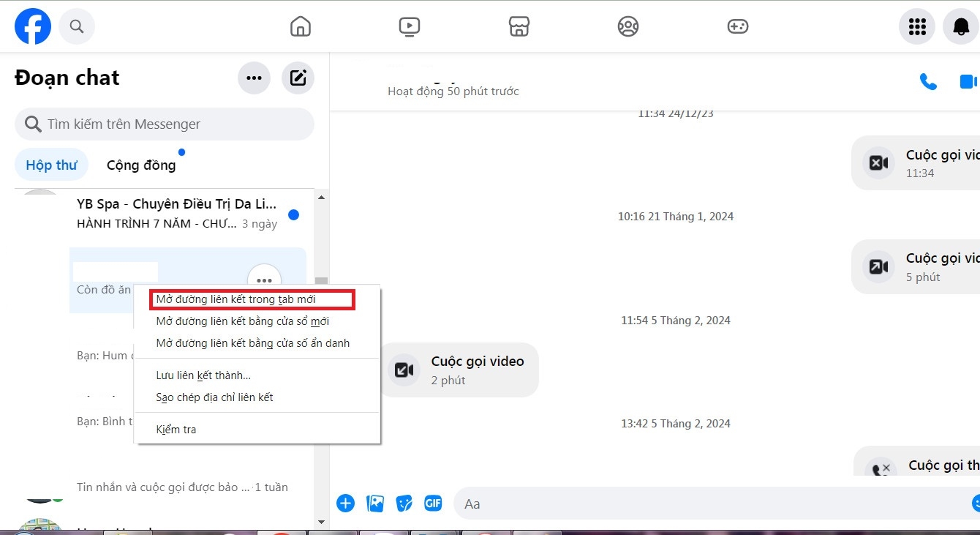The height and width of the screenshot is (535, 980).
Task: Click Cuộc gọi video message at 11:34
Action: pyautogui.click(x=916, y=163)
